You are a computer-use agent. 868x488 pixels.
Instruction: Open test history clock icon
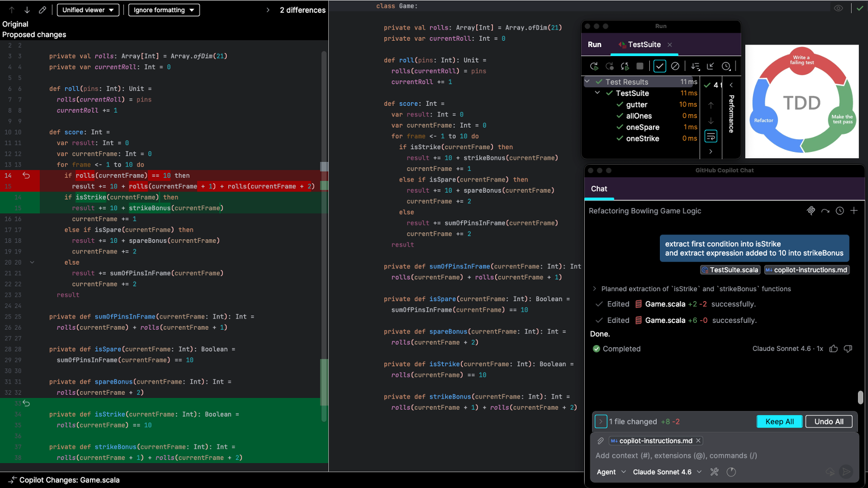726,66
